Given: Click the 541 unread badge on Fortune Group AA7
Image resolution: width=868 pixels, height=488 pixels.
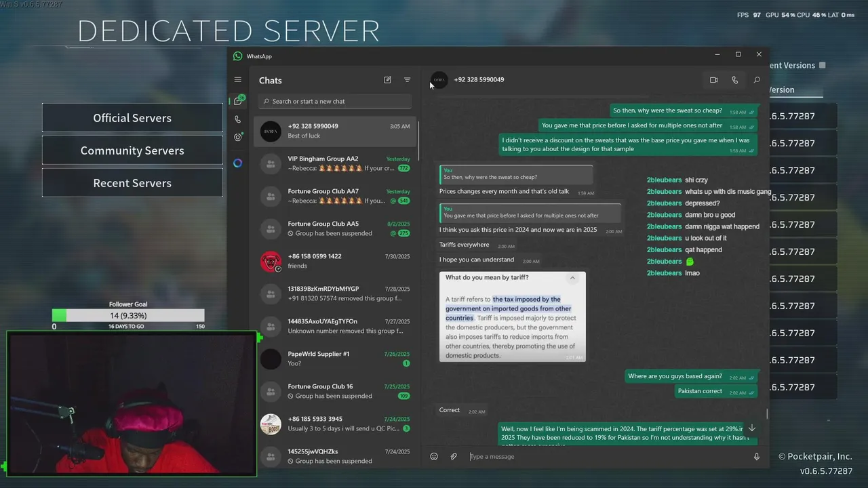Looking at the screenshot, I should pyautogui.click(x=403, y=201).
